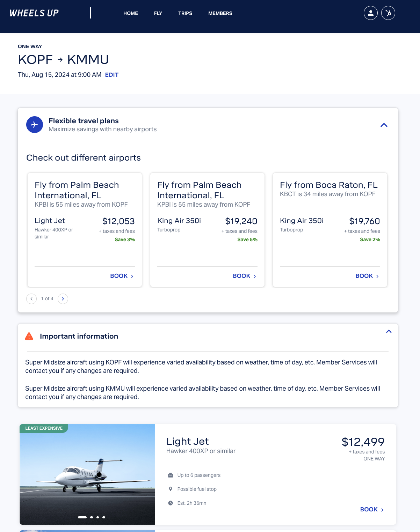
Task: Switch to the TRIPS section
Action: tap(185, 13)
